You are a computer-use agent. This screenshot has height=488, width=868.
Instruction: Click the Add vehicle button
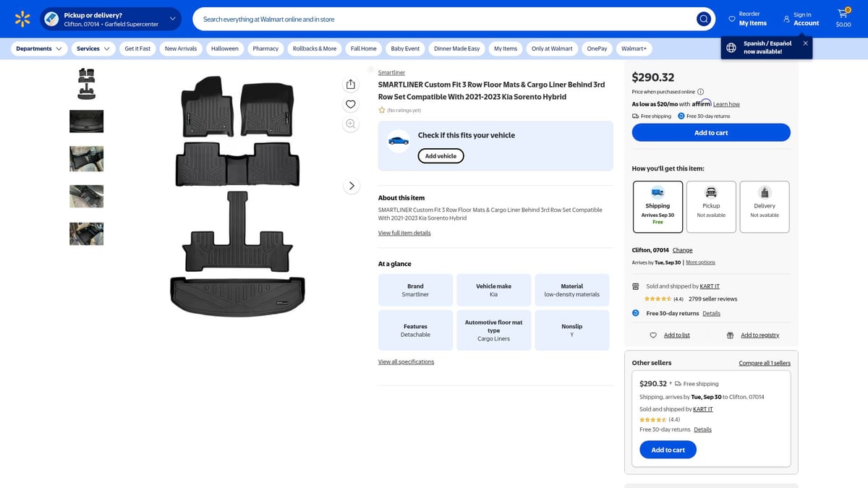click(x=441, y=155)
